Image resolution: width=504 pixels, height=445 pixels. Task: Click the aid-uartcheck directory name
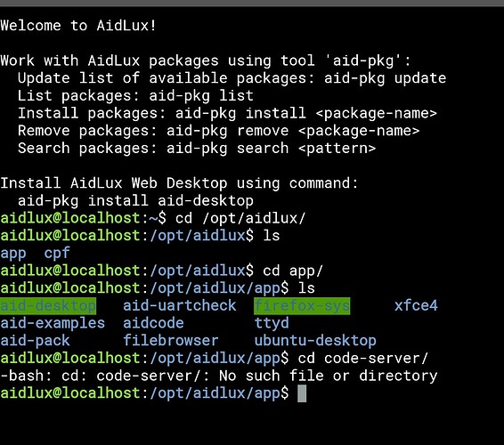point(180,305)
